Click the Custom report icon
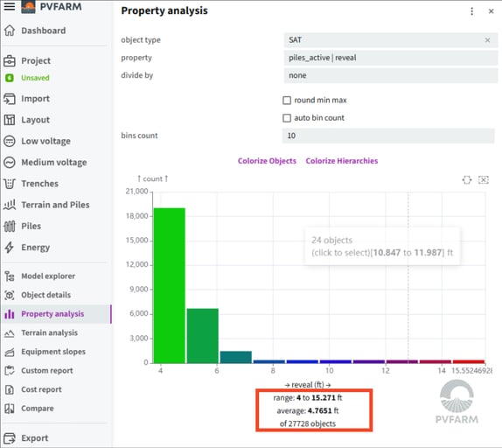Viewport: 502px width, 448px height. (x=10, y=371)
